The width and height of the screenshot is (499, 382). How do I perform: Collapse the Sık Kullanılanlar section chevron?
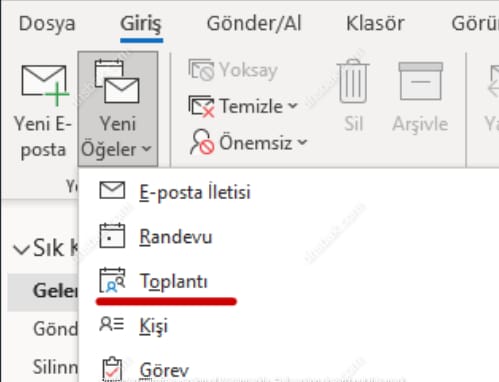[x=21, y=249]
